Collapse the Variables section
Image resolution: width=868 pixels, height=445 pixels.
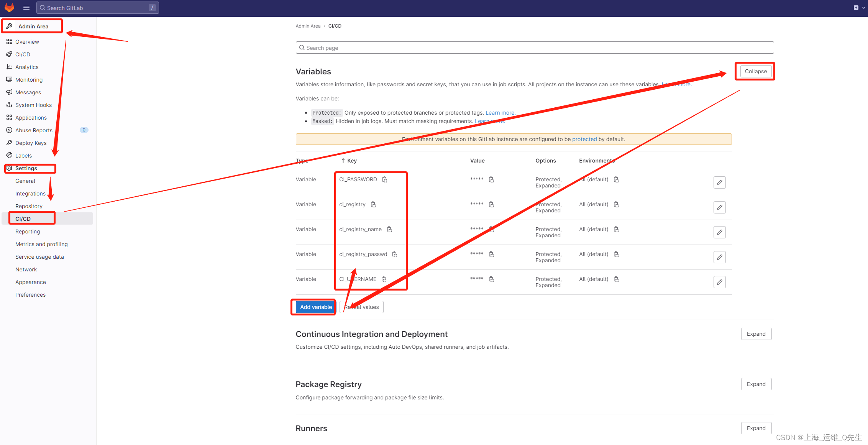click(x=755, y=71)
